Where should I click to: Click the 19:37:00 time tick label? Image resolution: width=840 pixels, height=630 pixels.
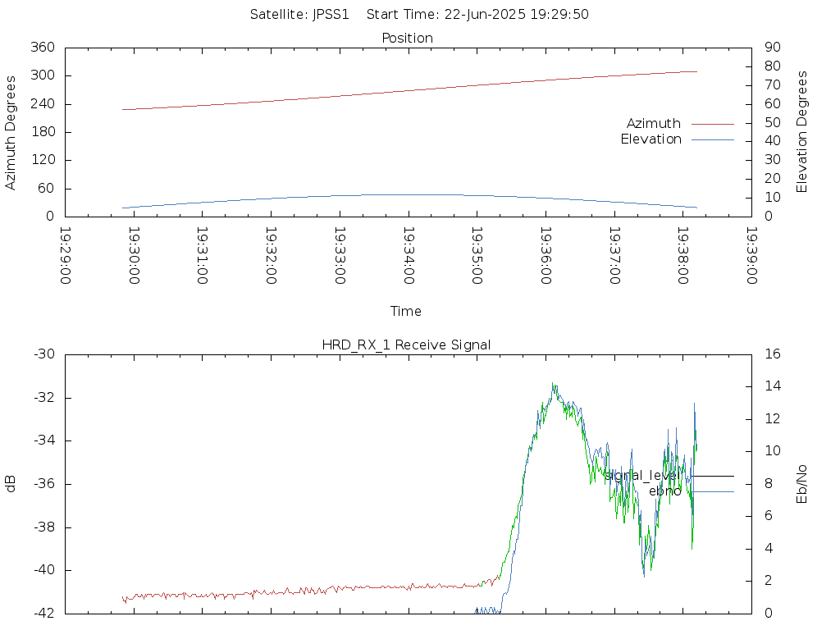(614, 256)
